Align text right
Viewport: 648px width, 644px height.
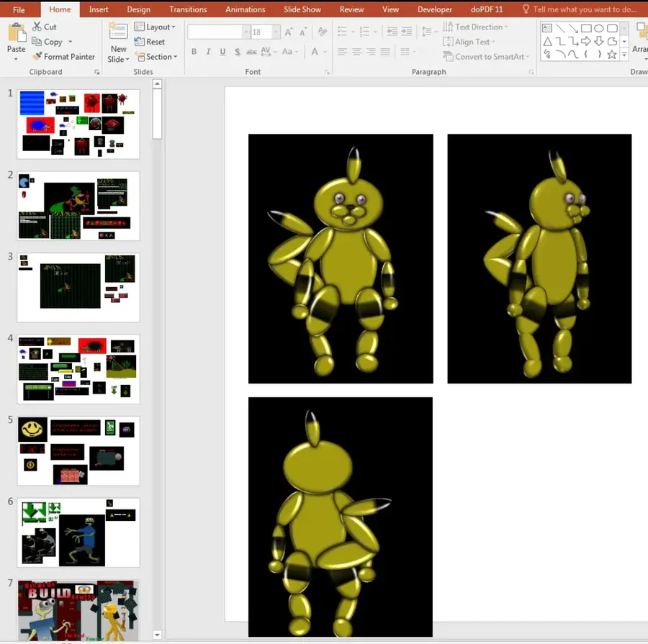[x=371, y=52]
